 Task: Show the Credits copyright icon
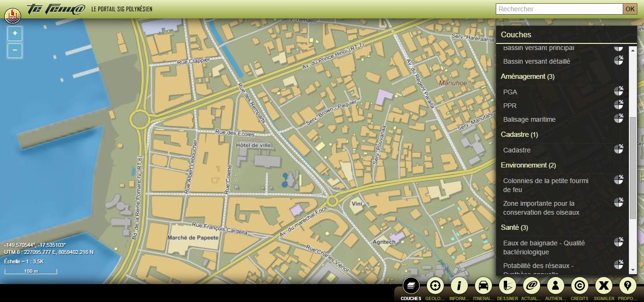click(579, 286)
